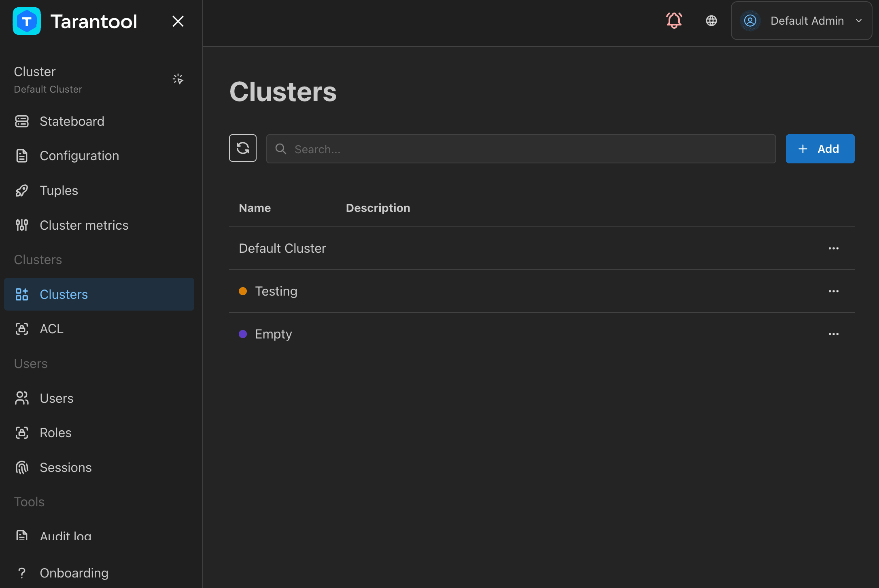Click the orange dot beside Testing
The width and height of the screenshot is (879, 588).
pos(243,291)
